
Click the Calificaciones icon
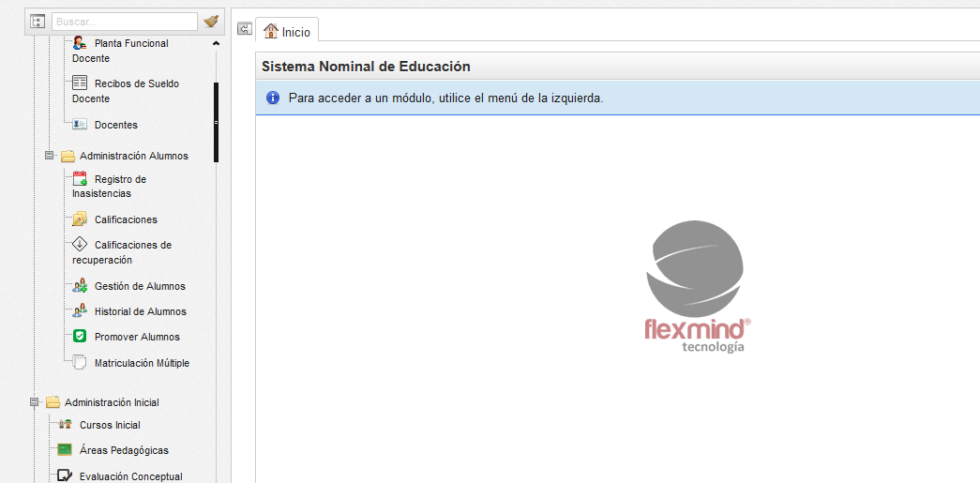pos(80,219)
